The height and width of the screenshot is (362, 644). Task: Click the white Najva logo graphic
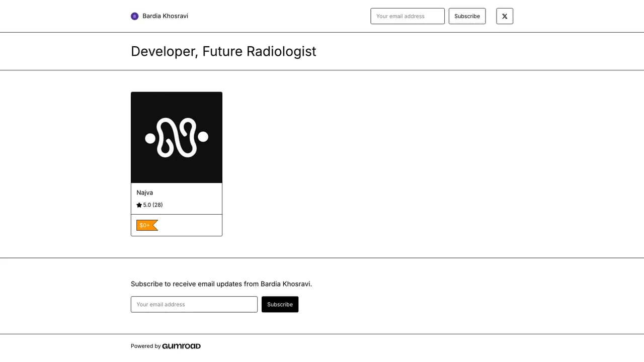tap(177, 137)
